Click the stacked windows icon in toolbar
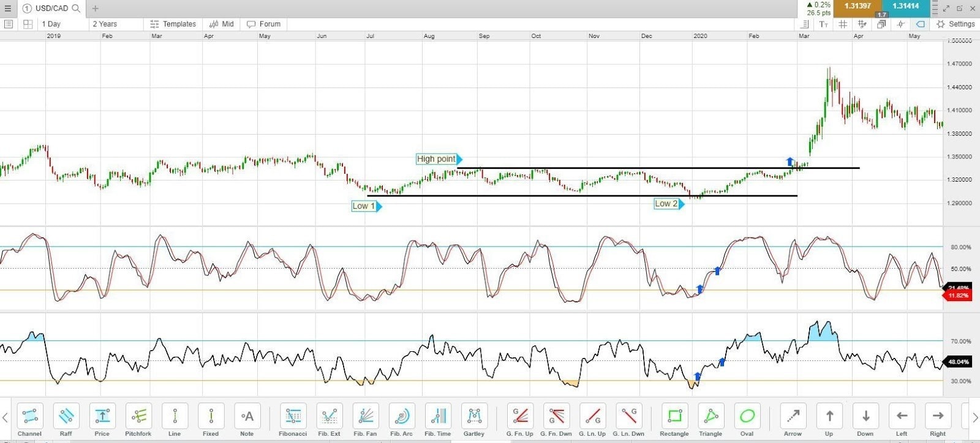This screenshot has height=443, width=980. pos(881,24)
